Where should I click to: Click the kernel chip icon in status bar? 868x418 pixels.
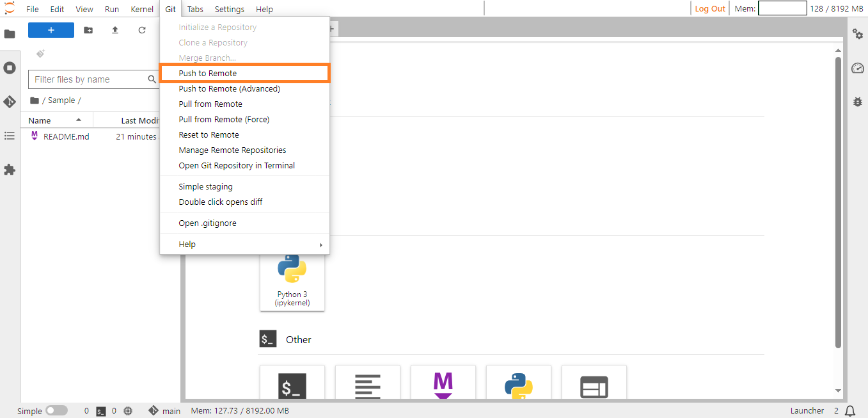(128, 411)
